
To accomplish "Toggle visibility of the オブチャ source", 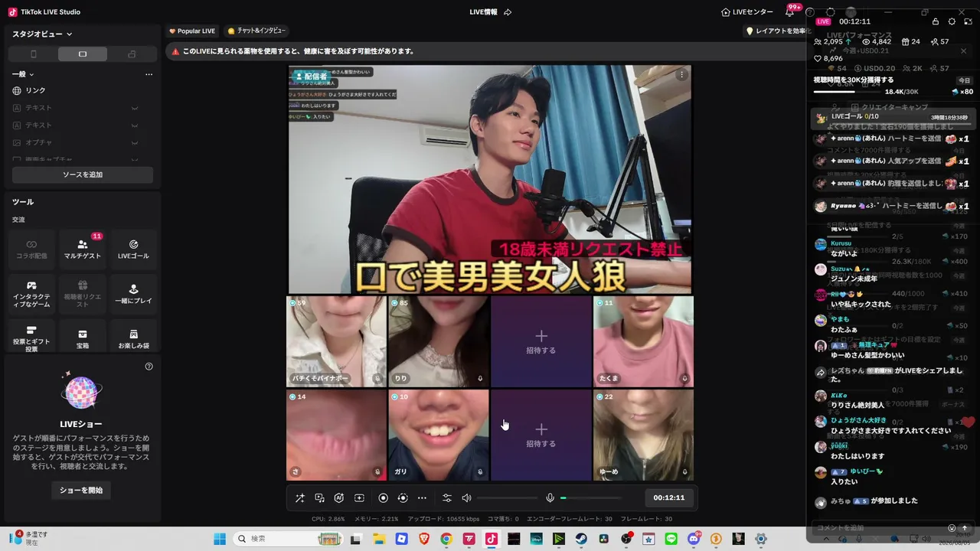I will click(x=135, y=142).
